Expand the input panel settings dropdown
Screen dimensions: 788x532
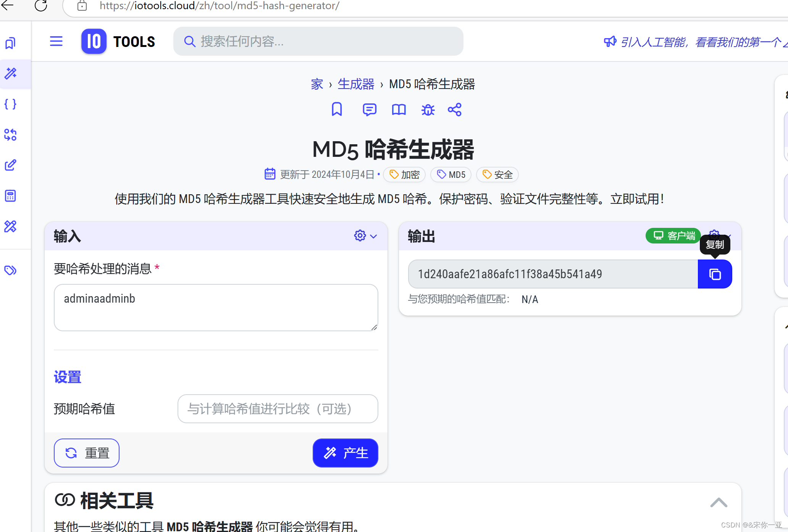click(x=365, y=236)
